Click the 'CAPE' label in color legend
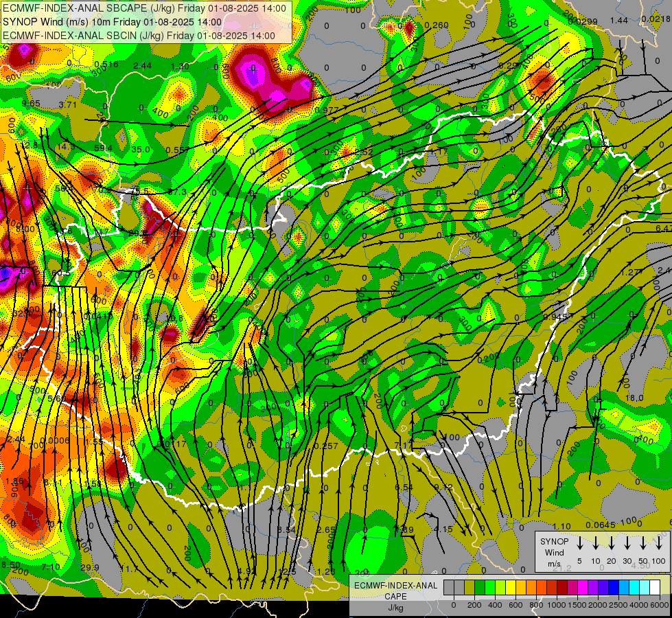 click(x=395, y=597)
